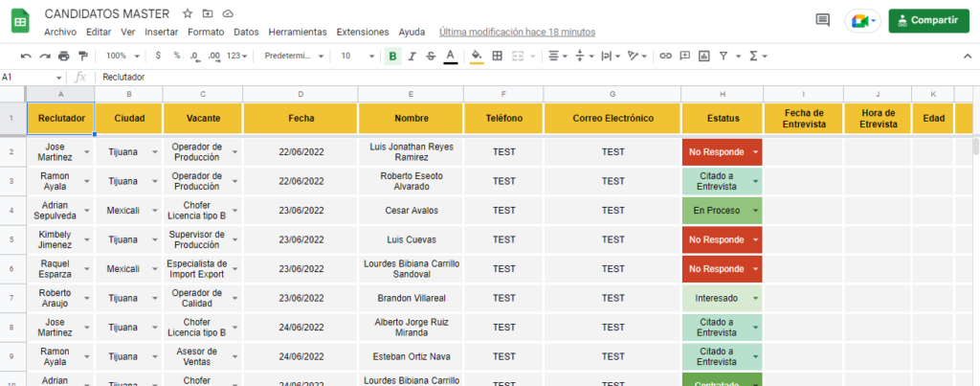Select row 7 header number
This screenshot has height=386, width=980.
tap(12, 299)
